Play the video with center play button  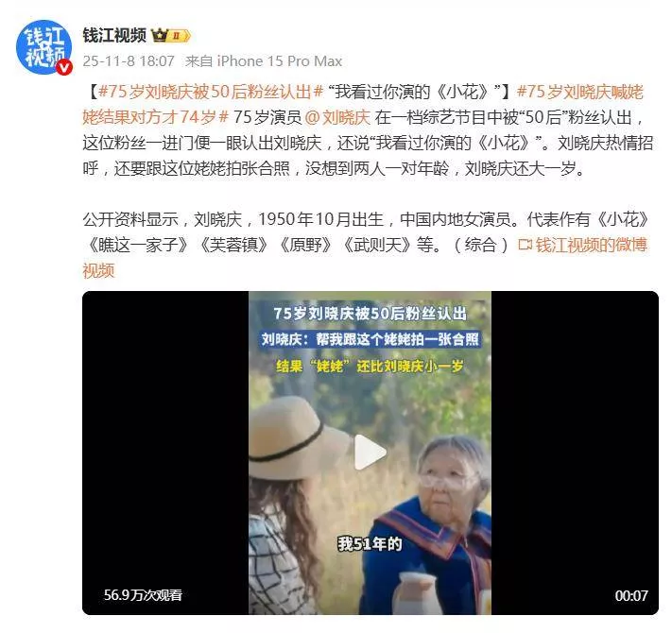pyautogui.click(x=370, y=453)
